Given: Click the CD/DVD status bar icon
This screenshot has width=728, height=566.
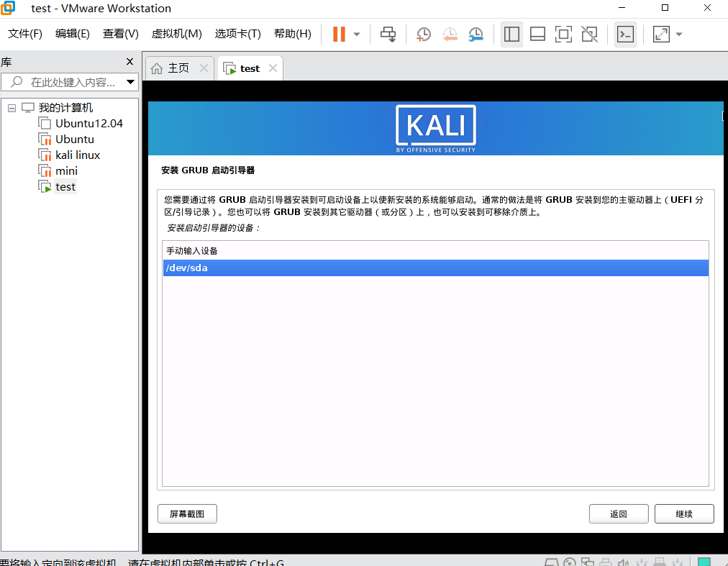Looking at the screenshot, I should click(x=568, y=561).
